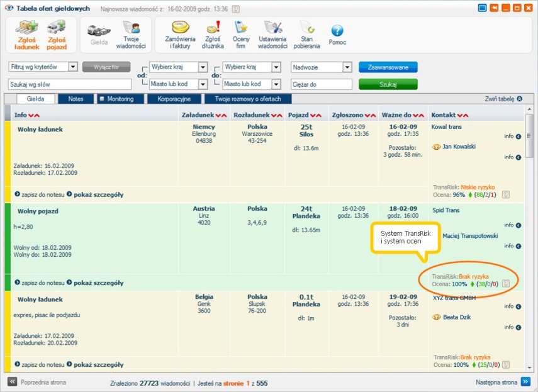Open the Notes tab

pyautogui.click(x=76, y=99)
